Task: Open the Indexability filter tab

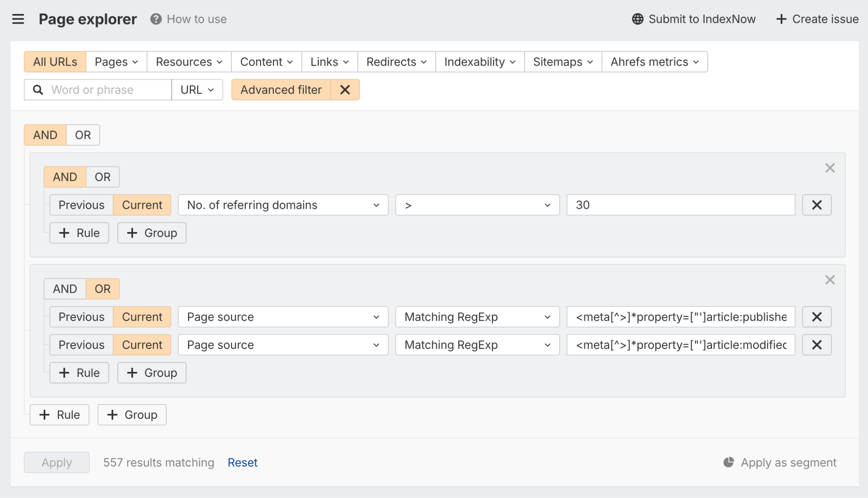Action: coord(479,61)
